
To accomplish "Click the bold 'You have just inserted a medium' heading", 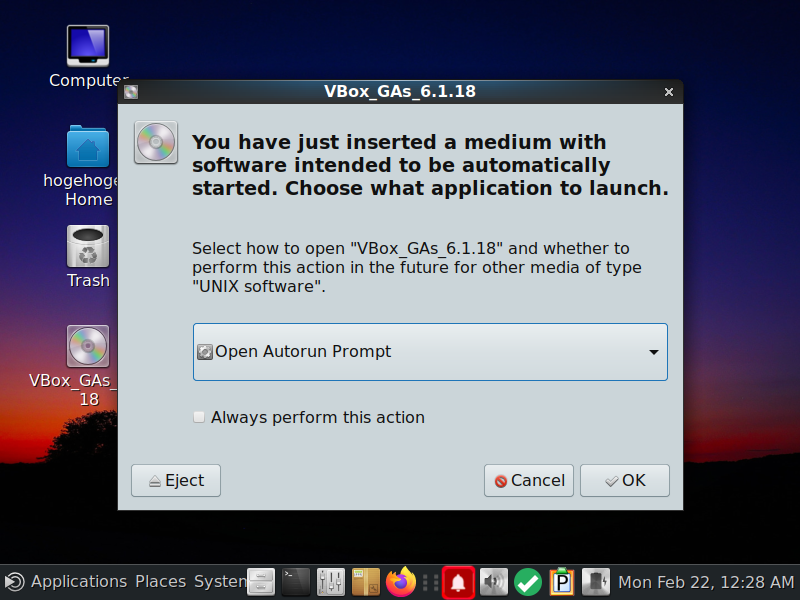I will tap(430, 165).
